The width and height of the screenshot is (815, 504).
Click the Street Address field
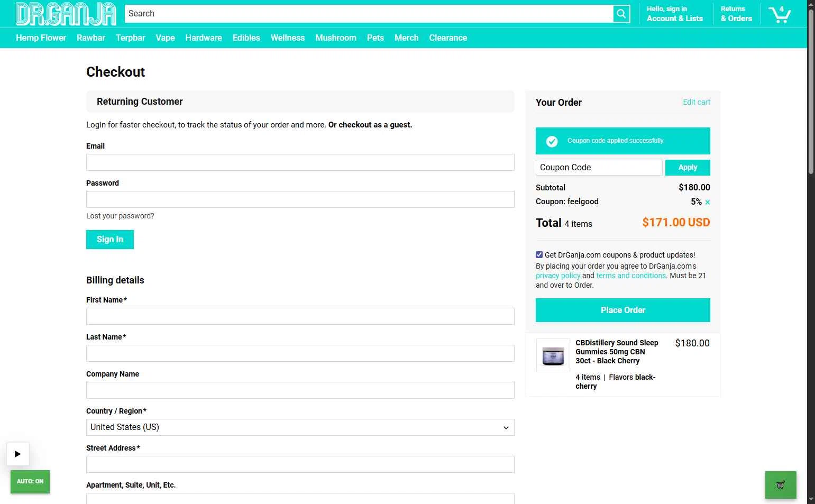300,464
